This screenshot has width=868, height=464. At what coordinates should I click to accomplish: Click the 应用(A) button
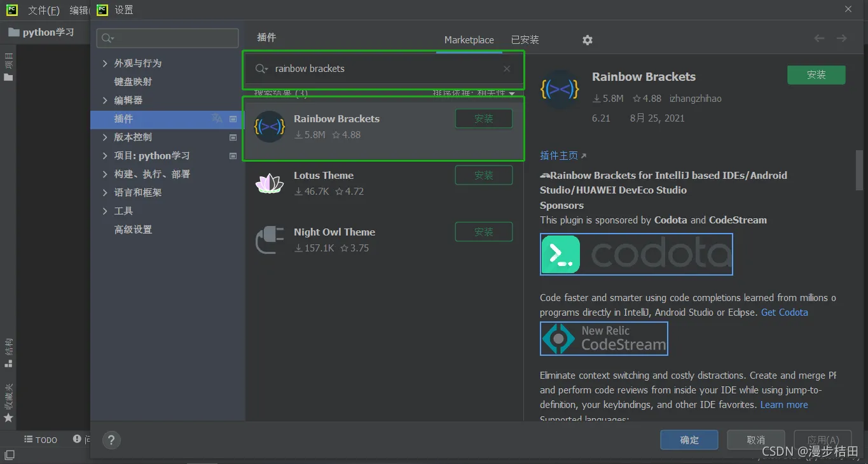(823, 440)
